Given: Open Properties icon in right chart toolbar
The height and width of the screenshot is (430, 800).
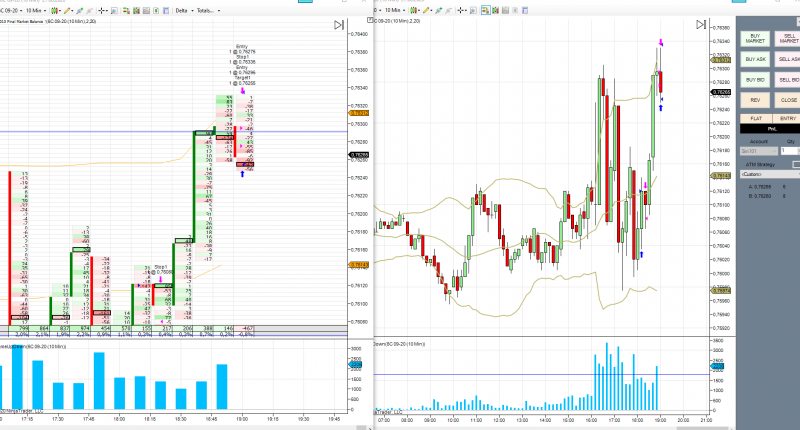Looking at the screenshot, I should [x=525, y=10].
